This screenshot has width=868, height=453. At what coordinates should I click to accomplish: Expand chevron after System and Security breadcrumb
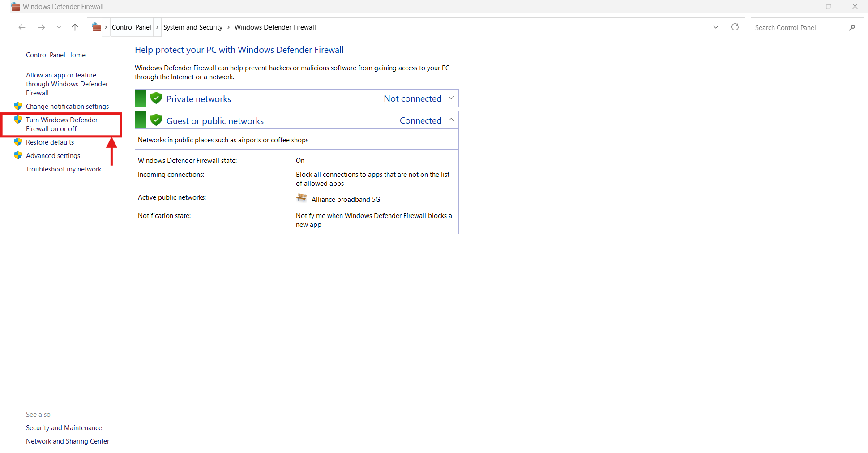pyautogui.click(x=229, y=27)
